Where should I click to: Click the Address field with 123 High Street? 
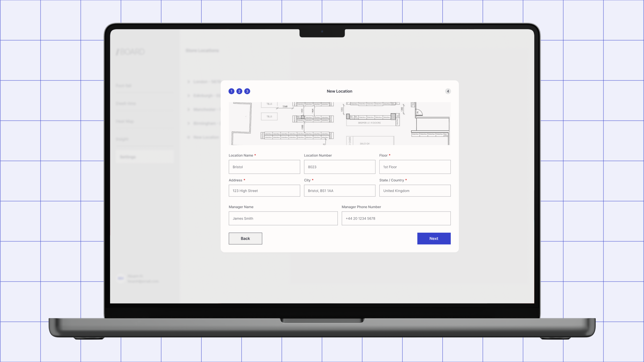264,191
